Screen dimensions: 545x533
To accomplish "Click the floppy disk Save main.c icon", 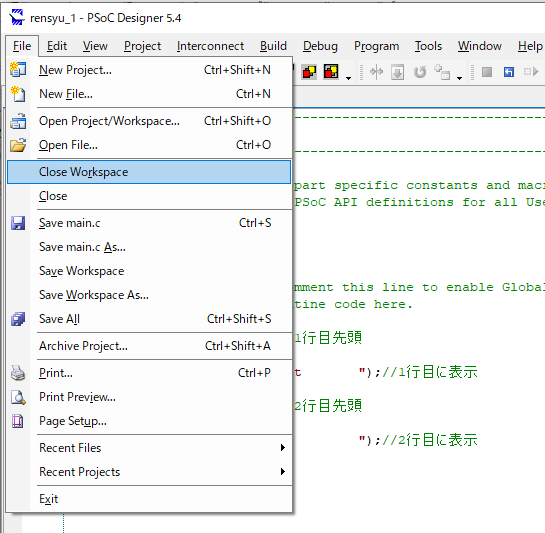I will tap(18, 223).
